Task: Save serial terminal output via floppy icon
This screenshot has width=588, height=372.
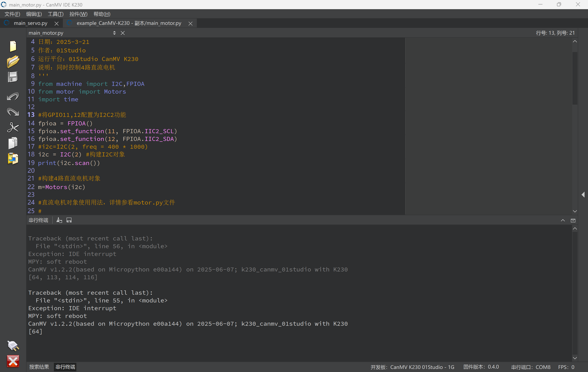Action: (69, 220)
